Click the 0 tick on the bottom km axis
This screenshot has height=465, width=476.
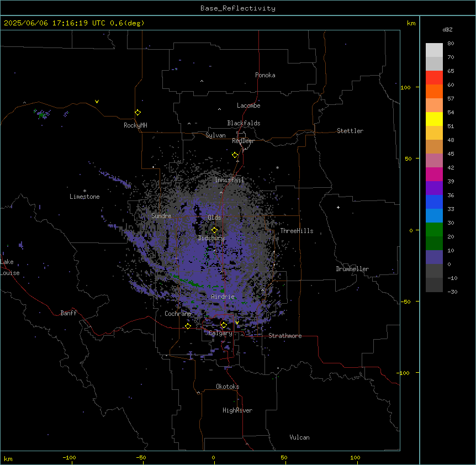(213, 457)
